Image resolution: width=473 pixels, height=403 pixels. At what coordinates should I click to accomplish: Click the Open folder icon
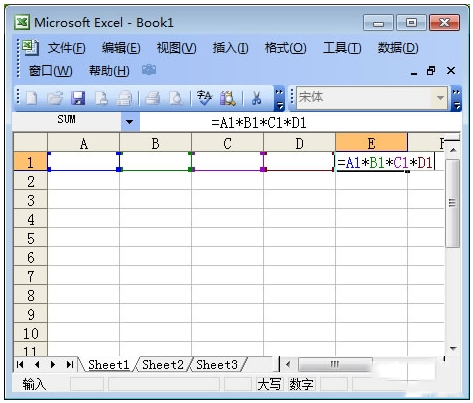[55, 98]
